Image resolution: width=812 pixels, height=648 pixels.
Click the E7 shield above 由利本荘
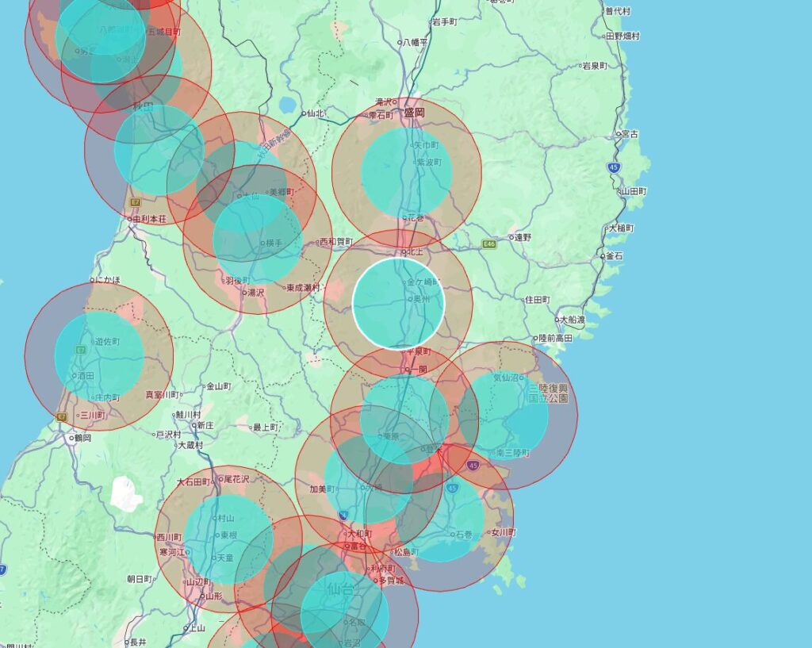point(136,202)
